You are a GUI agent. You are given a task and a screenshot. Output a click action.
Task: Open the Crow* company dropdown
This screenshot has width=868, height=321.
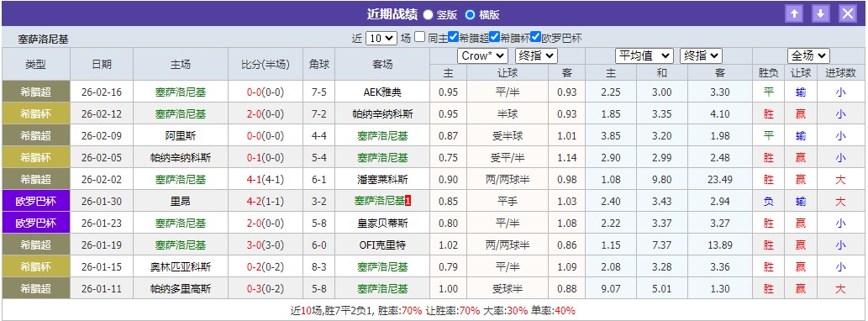coord(482,55)
